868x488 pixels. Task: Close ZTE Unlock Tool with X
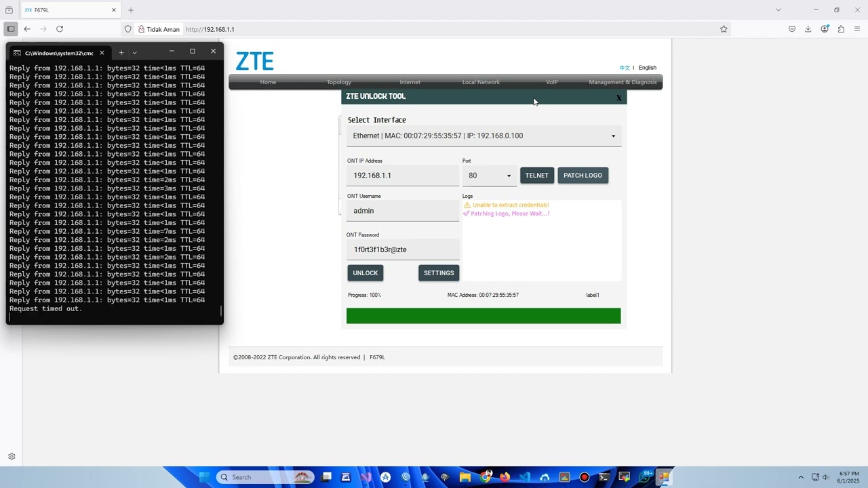[618, 98]
